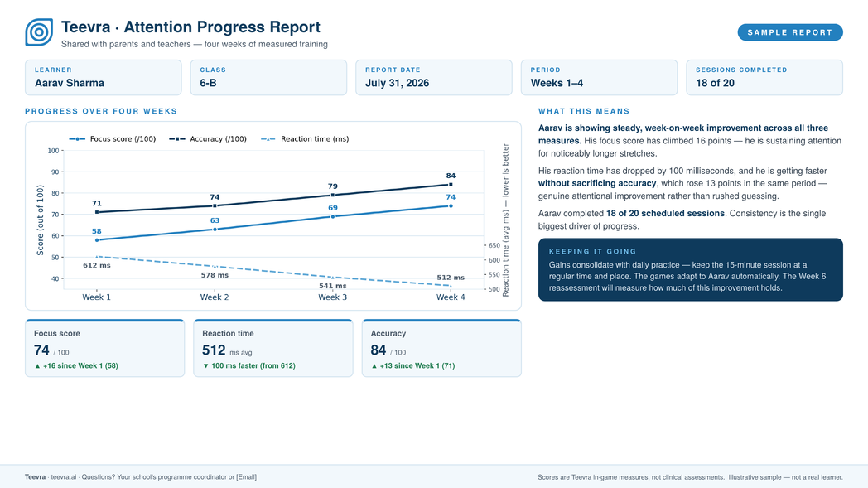Viewport: 868px width, 488px height.
Task: Click the Week 2 accuracy data label 74
Action: pos(215,197)
